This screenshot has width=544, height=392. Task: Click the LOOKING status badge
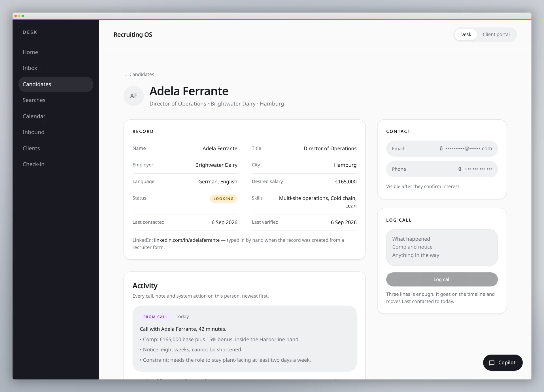(x=224, y=199)
